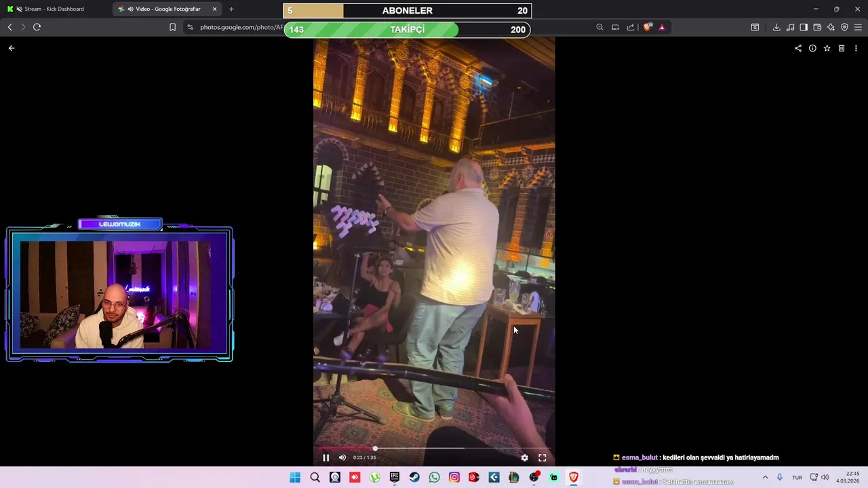This screenshot has width=868, height=488.
Task: Open browser downloads
Action: (776, 27)
